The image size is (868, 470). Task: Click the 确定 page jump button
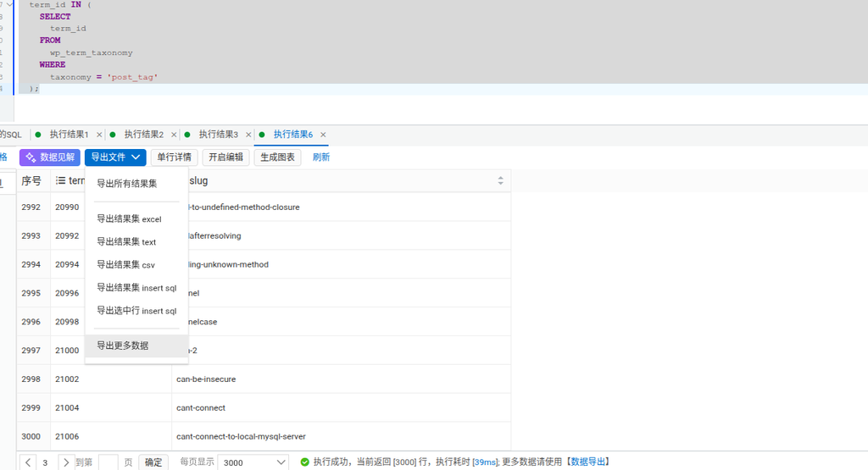pos(153,462)
